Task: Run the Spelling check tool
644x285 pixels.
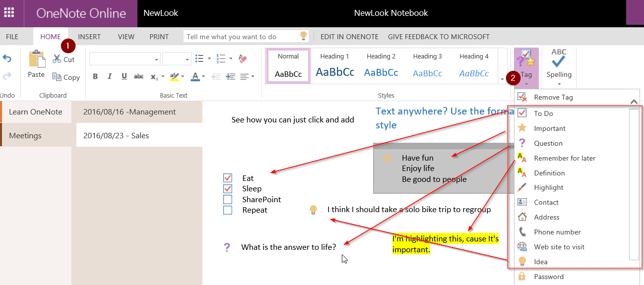Action: tap(559, 65)
